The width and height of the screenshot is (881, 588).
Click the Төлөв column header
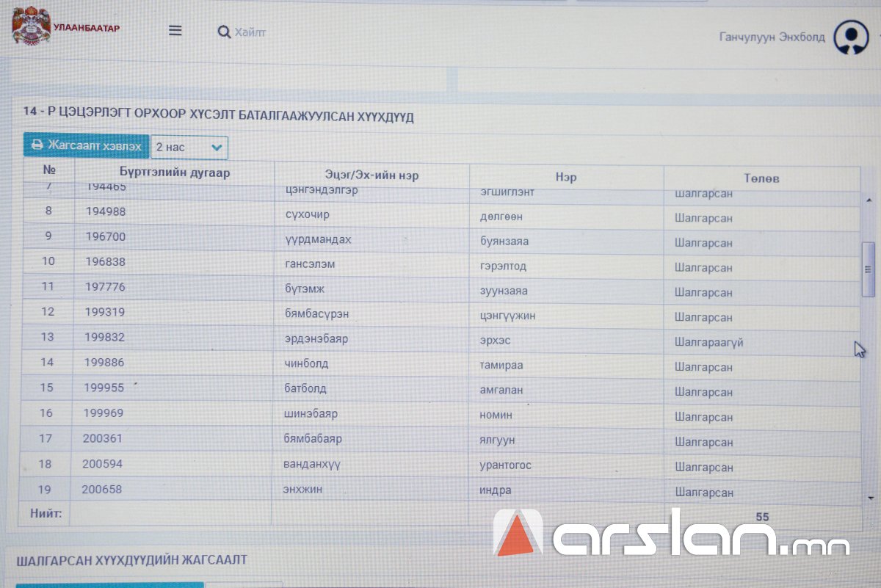click(x=761, y=178)
